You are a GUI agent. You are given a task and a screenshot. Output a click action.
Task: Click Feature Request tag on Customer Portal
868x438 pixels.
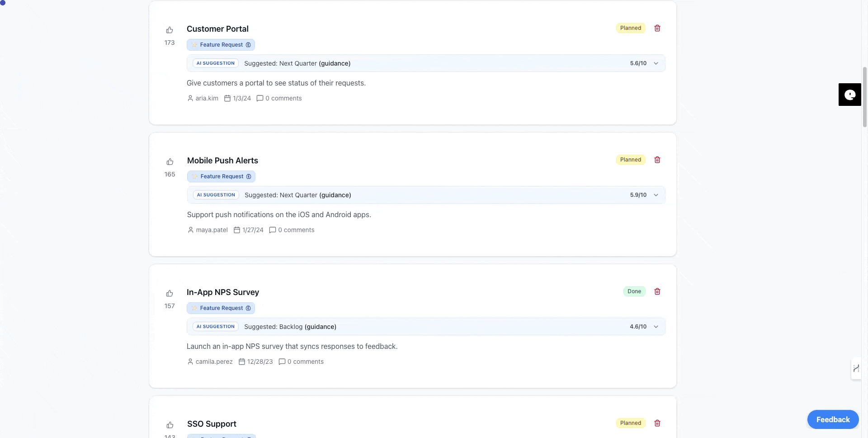pyautogui.click(x=221, y=45)
